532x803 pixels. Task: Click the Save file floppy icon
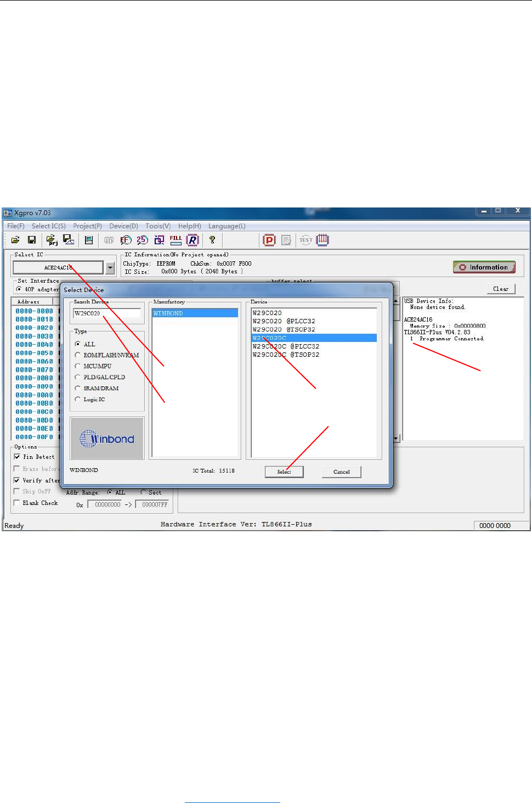32,240
